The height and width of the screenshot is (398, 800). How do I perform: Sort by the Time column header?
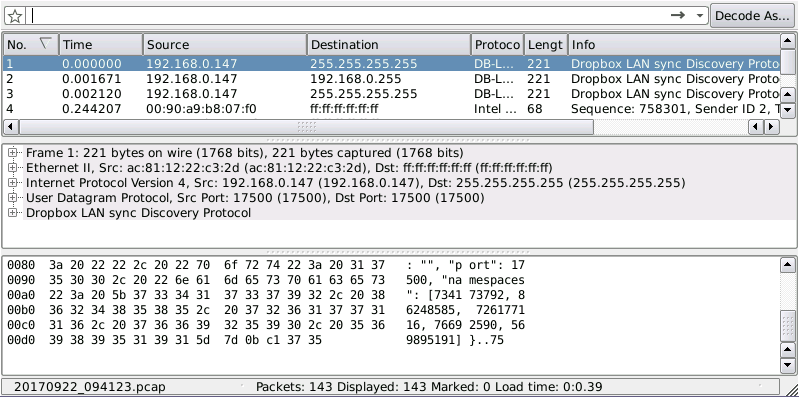click(101, 45)
